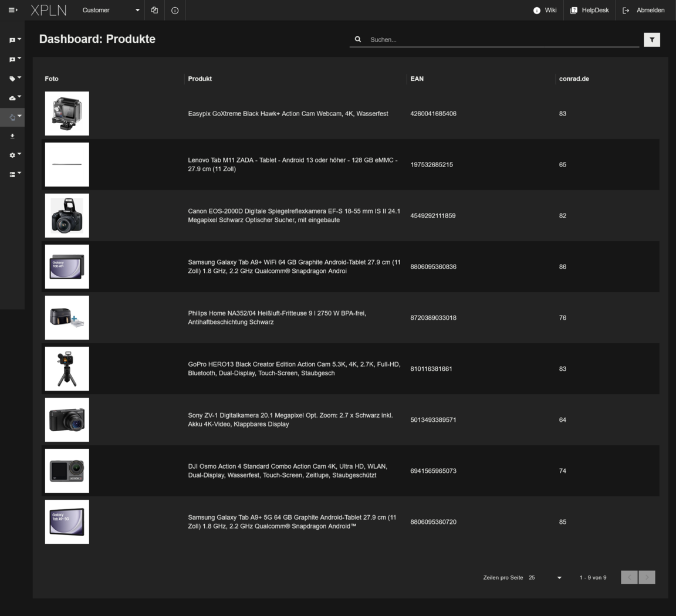Sort by the EAN column header
The image size is (676, 616).
pyautogui.click(x=417, y=79)
